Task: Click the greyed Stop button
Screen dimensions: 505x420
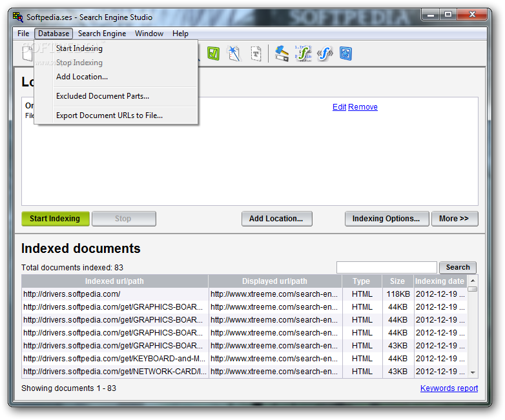Action: pos(124,219)
